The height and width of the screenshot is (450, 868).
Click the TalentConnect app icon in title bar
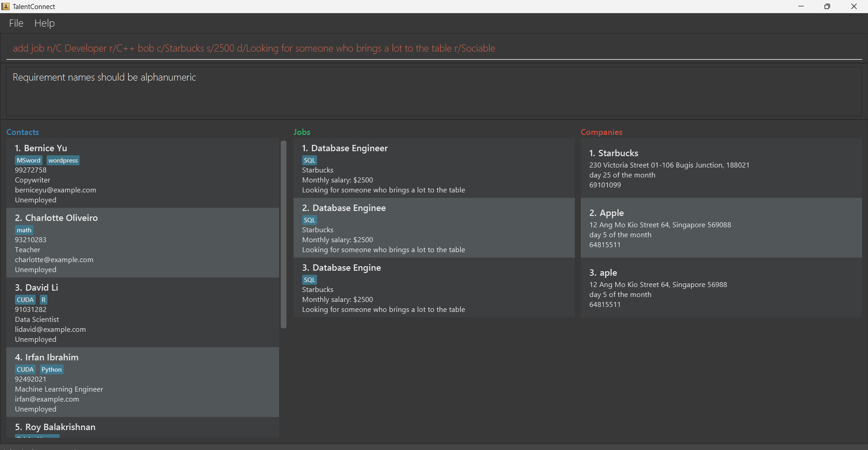coord(5,6)
